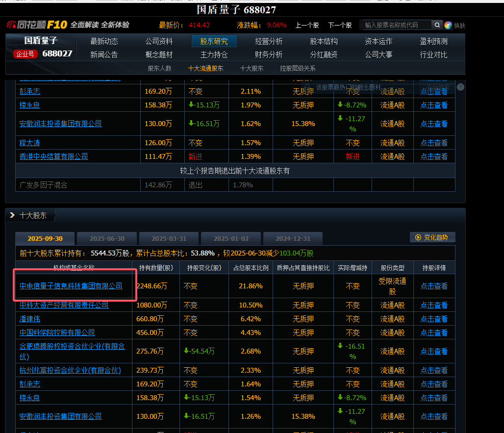This screenshot has height=433, width=504.
Task: Open the 经营分析 menu
Action: [269, 41]
